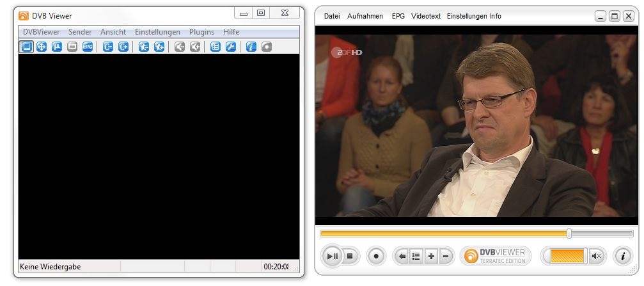Click the EPG icon in the left toolbar

88,47
